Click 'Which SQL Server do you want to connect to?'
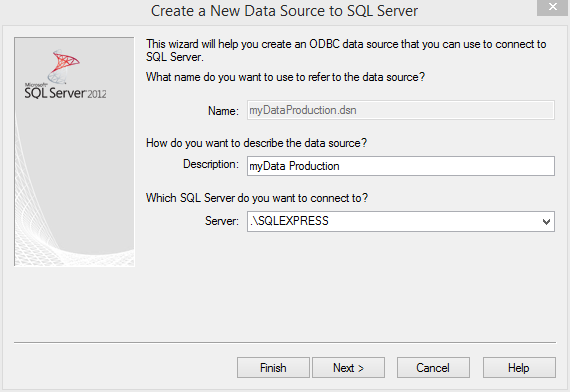This screenshot has height=392, width=570. click(x=257, y=198)
